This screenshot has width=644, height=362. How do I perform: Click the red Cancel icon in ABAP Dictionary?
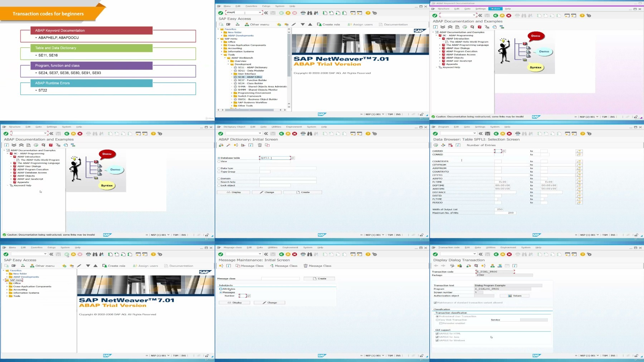tap(294, 134)
